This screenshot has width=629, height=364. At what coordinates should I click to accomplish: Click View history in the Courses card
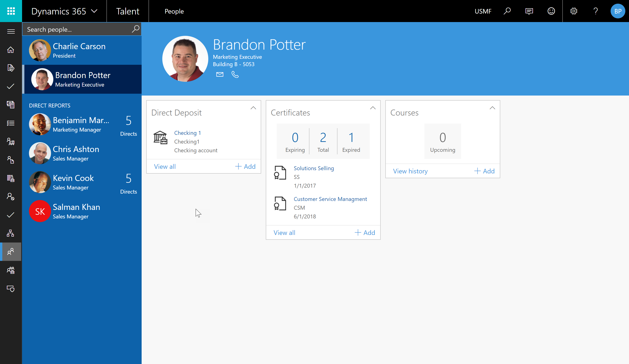pyautogui.click(x=410, y=171)
